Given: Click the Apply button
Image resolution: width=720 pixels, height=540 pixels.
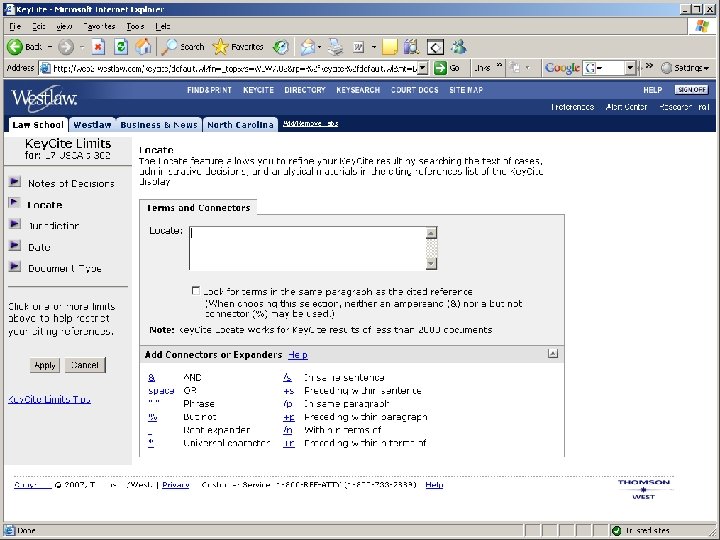Looking at the screenshot, I should pos(45,365).
